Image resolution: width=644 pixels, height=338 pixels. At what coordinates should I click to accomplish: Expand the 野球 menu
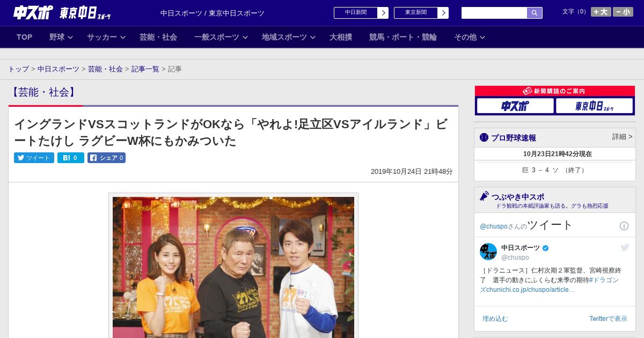click(61, 37)
